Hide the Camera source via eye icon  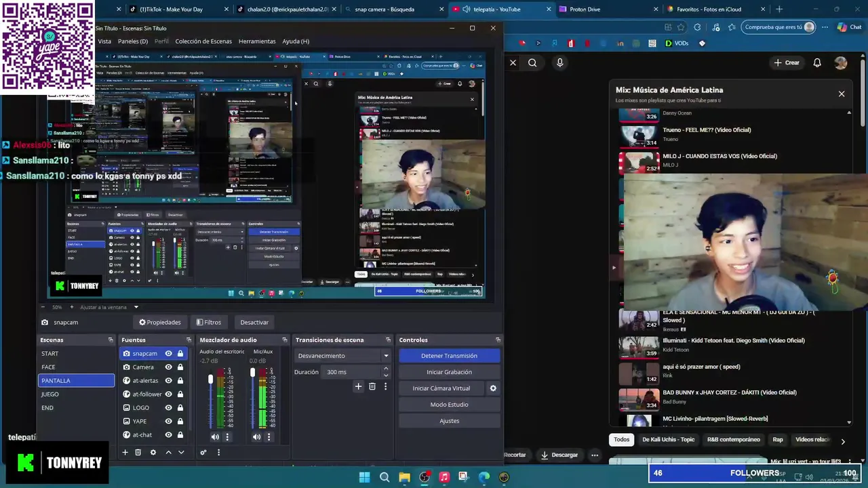tap(168, 367)
